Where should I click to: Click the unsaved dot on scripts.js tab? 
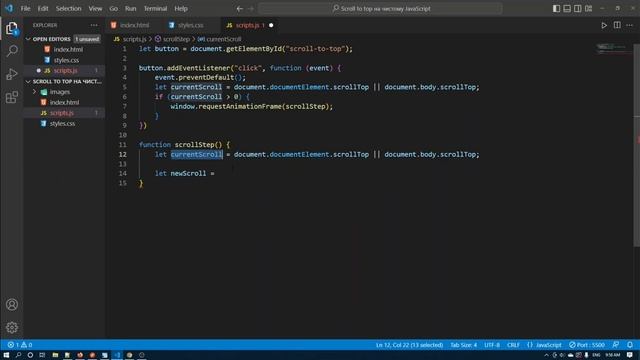click(271, 25)
